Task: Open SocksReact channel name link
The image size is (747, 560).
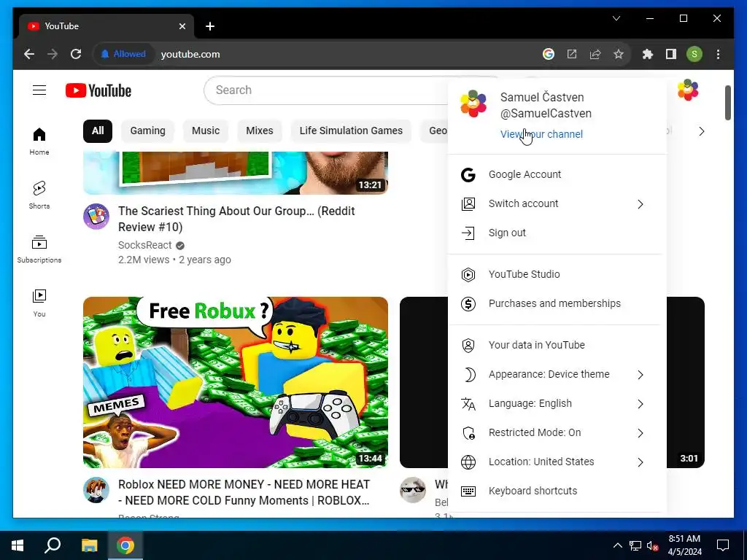Action: 145,245
